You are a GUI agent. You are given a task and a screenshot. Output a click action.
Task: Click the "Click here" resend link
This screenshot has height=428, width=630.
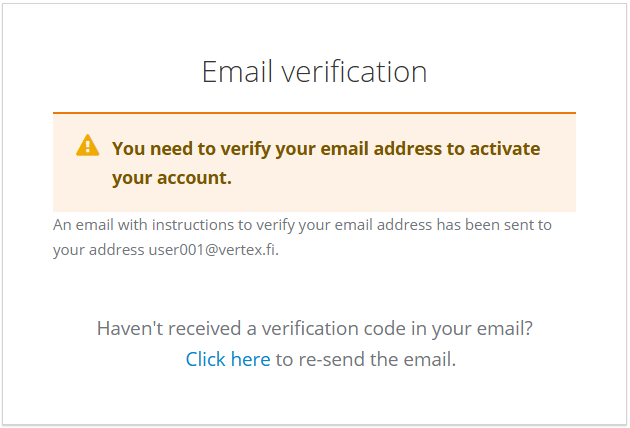click(228, 359)
